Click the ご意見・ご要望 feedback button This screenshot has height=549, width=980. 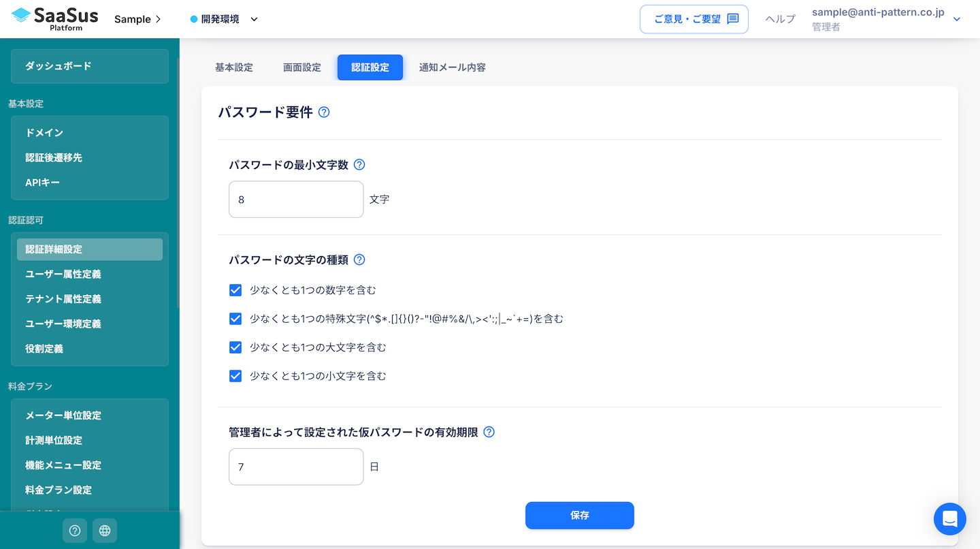point(693,19)
